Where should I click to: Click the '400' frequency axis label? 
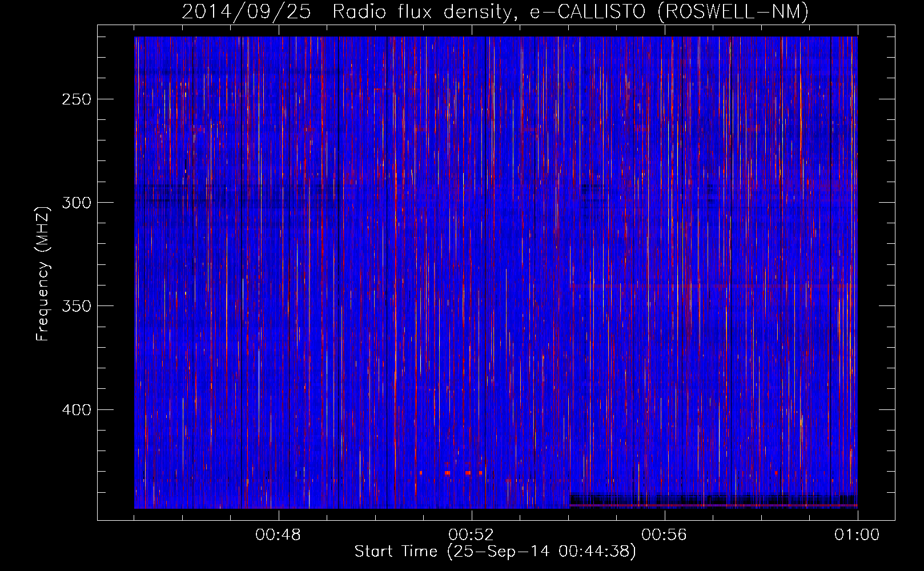tap(77, 410)
